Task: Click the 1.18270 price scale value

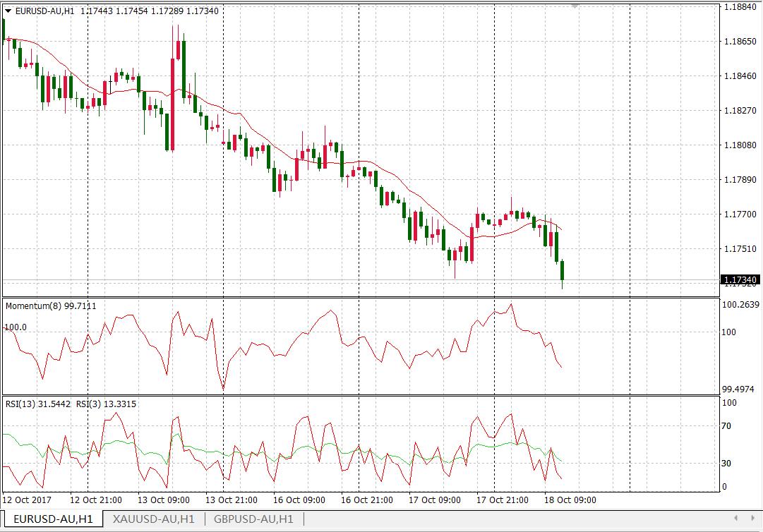Action: point(740,110)
